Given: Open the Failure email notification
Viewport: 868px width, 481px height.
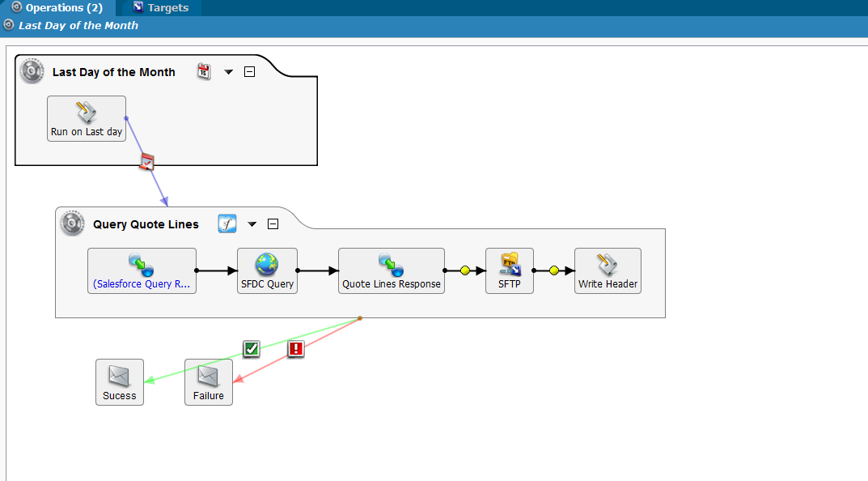Looking at the screenshot, I should tap(209, 377).
